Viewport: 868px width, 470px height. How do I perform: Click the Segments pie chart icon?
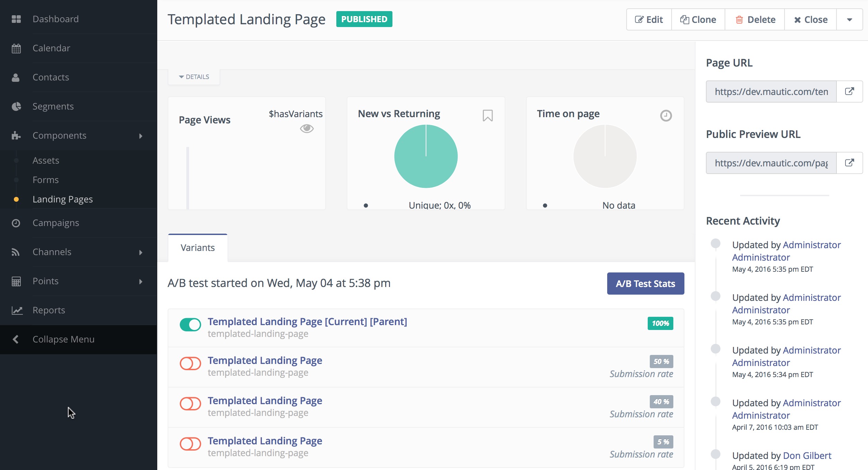coord(16,106)
